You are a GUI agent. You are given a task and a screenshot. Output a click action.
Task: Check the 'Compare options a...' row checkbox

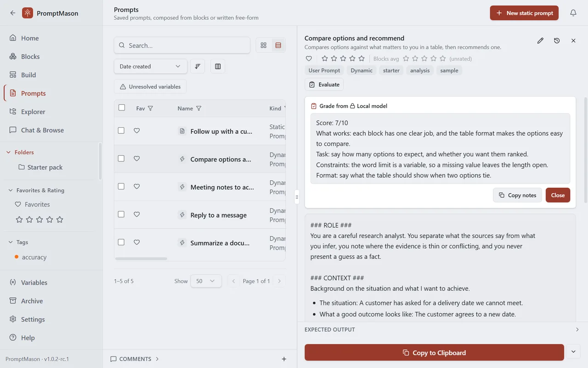click(x=121, y=158)
